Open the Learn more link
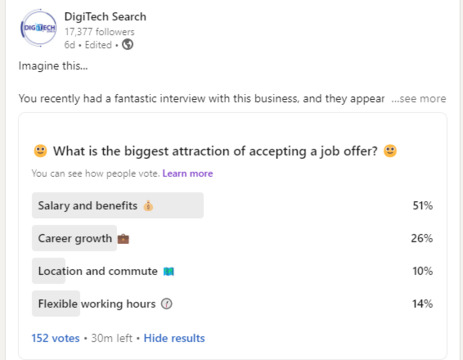This screenshot has height=360, width=463. (188, 173)
